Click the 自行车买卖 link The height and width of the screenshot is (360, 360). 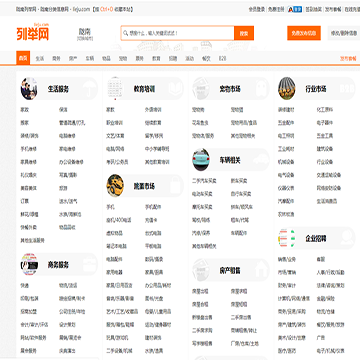pos(241,194)
